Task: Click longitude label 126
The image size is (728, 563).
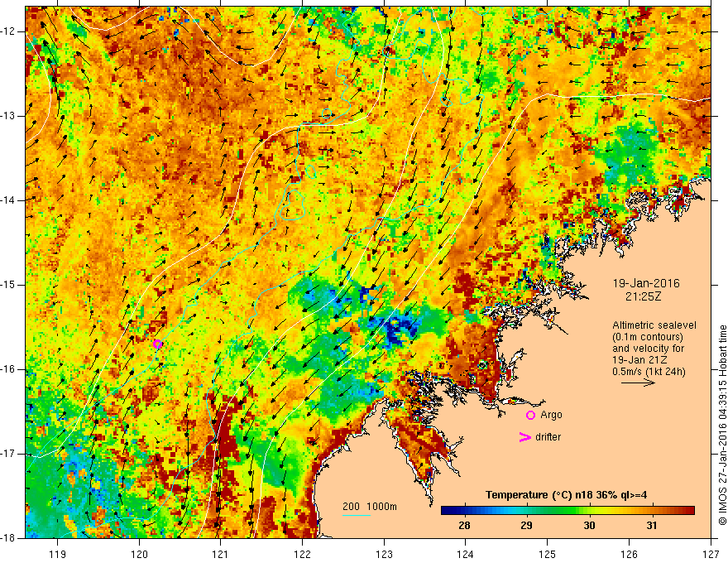Action: [x=629, y=554]
